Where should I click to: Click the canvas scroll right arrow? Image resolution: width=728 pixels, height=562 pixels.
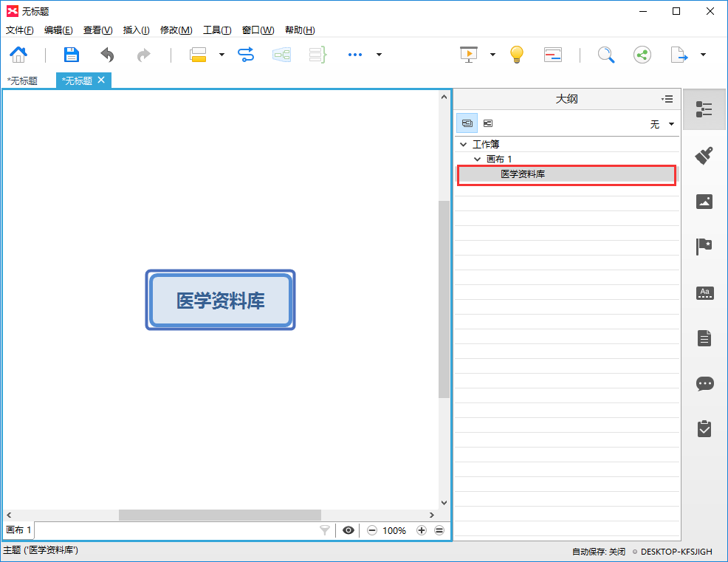[x=432, y=515]
